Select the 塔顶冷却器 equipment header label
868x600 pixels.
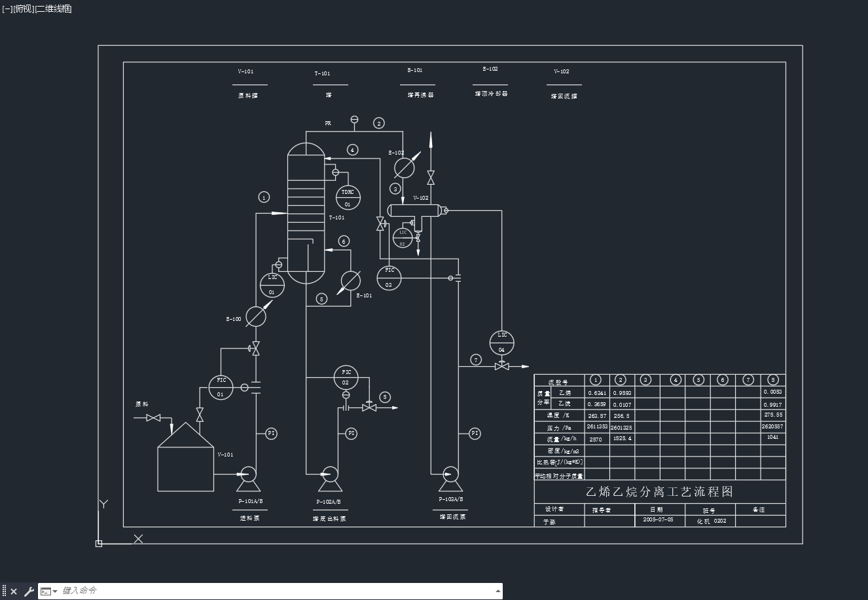pyautogui.click(x=491, y=94)
